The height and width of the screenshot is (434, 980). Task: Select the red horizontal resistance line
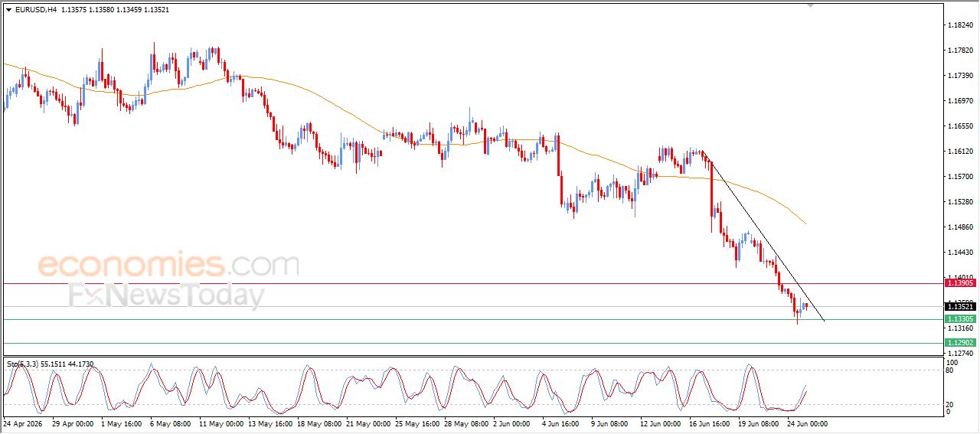472,283
